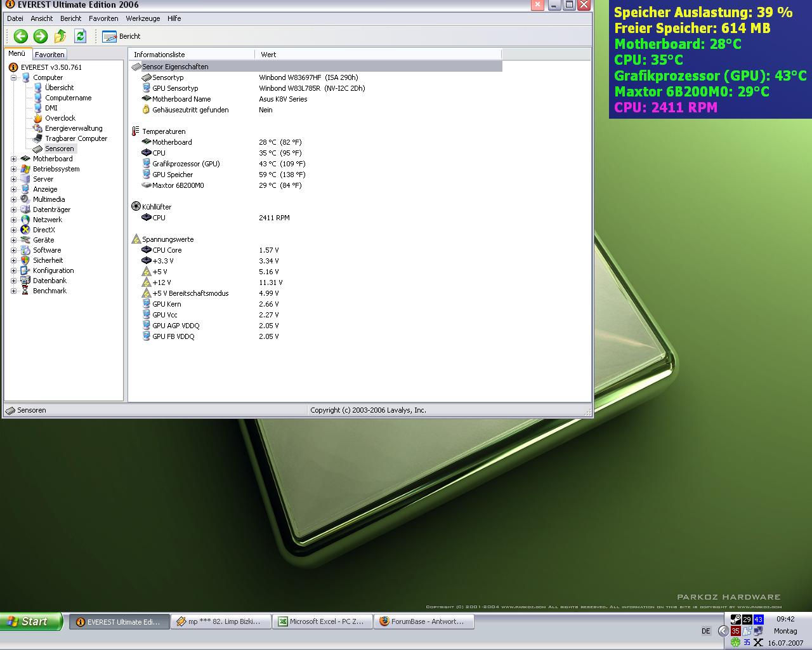Select the Übersicht icon in the tree
This screenshot has width=812, height=650.
click(38, 88)
